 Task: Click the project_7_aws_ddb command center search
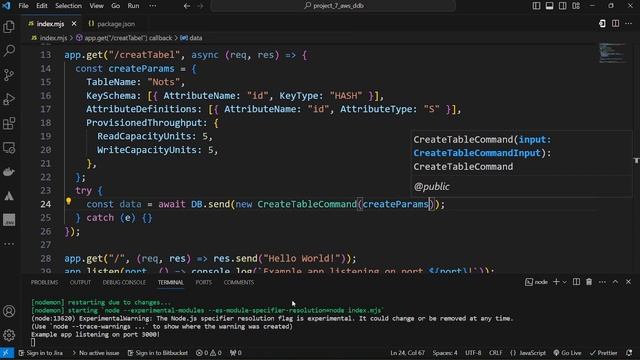333,6
